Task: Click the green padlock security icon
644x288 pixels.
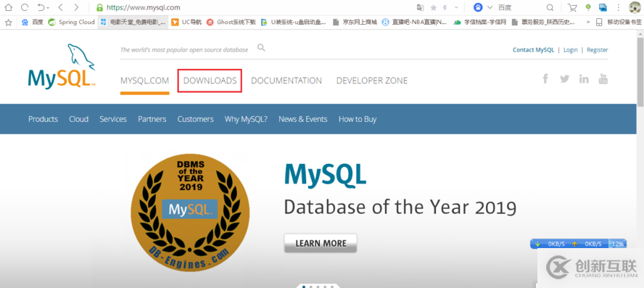Action: pos(99,7)
